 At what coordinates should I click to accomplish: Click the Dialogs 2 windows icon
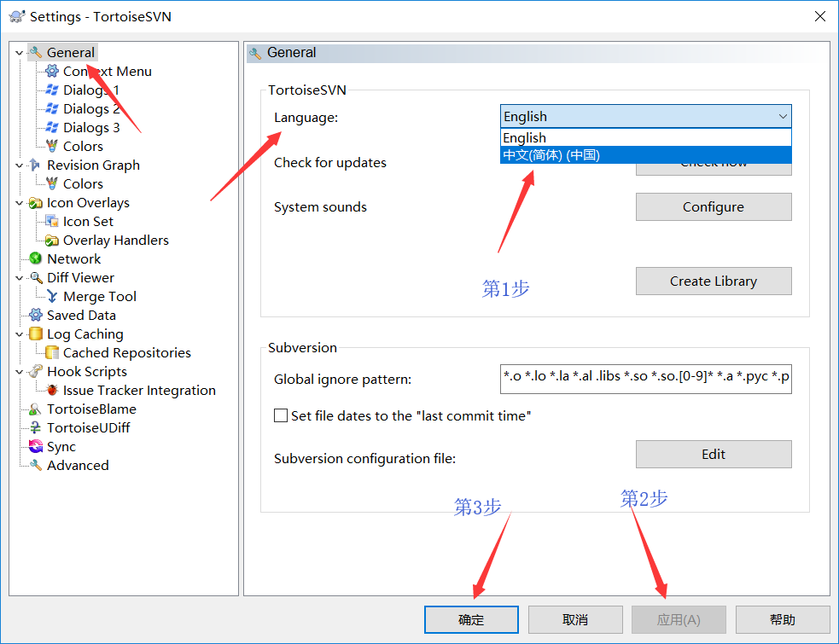click(x=52, y=108)
